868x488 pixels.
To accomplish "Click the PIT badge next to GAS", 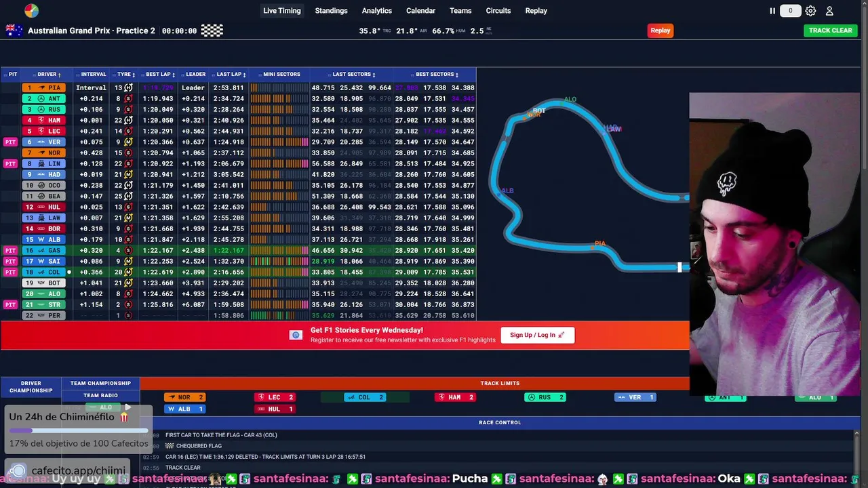I will coord(10,250).
